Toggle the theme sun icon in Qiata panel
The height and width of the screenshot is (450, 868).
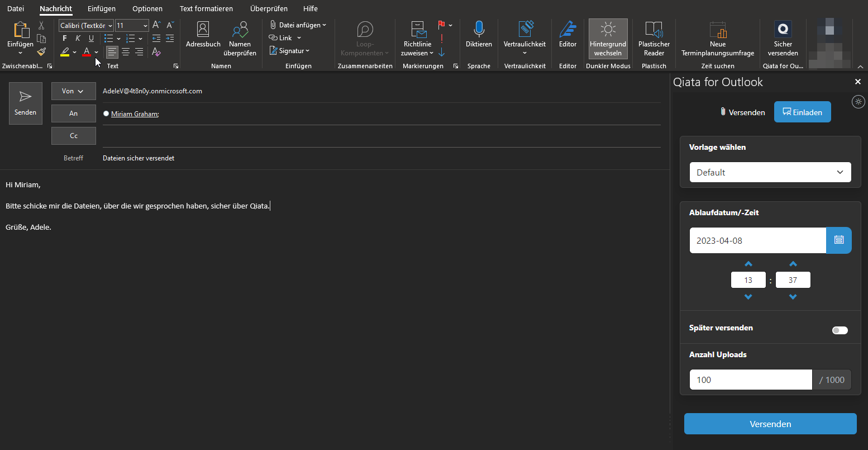[x=859, y=102]
